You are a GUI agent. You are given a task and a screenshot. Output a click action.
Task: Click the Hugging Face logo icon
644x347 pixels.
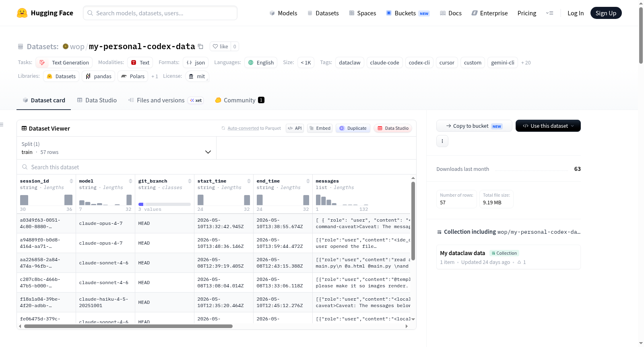tap(22, 13)
